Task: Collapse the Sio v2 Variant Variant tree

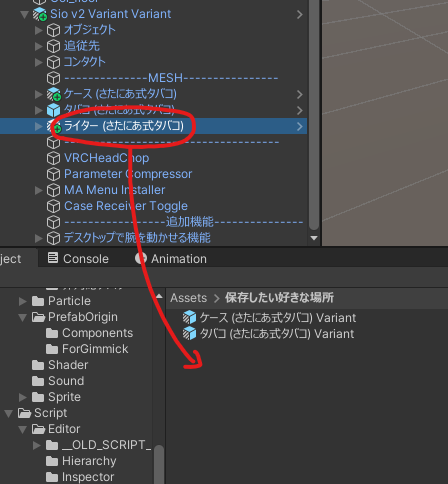Action: point(24,15)
